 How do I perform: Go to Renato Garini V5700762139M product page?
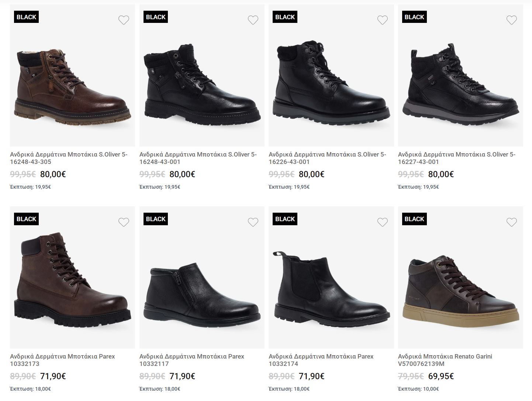(x=445, y=360)
